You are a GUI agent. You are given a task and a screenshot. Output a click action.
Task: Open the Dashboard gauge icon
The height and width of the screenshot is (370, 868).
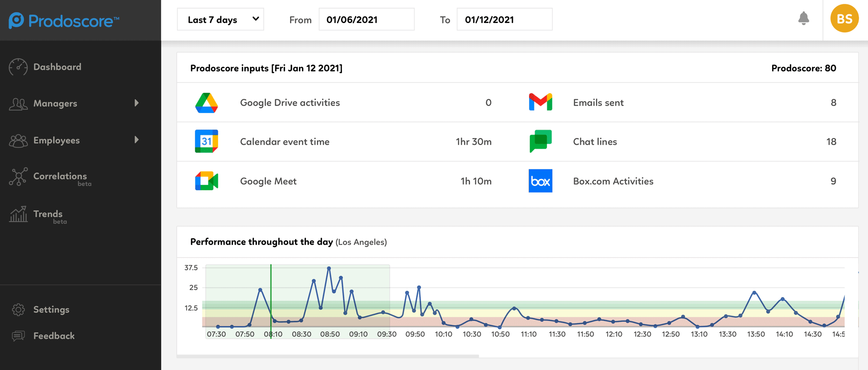tap(18, 67)
